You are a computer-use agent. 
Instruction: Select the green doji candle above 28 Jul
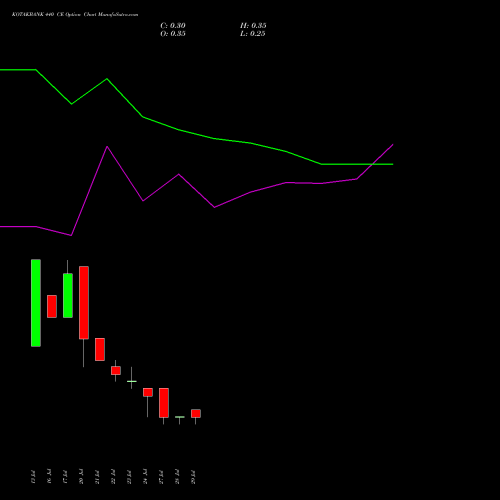[180, 417]
